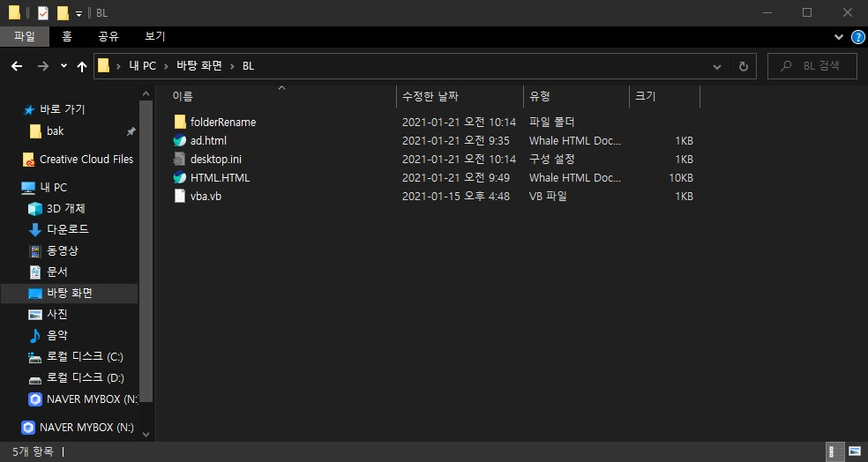
Task: Click the navigation pane scroll down arrow
Action: (146, 435)
